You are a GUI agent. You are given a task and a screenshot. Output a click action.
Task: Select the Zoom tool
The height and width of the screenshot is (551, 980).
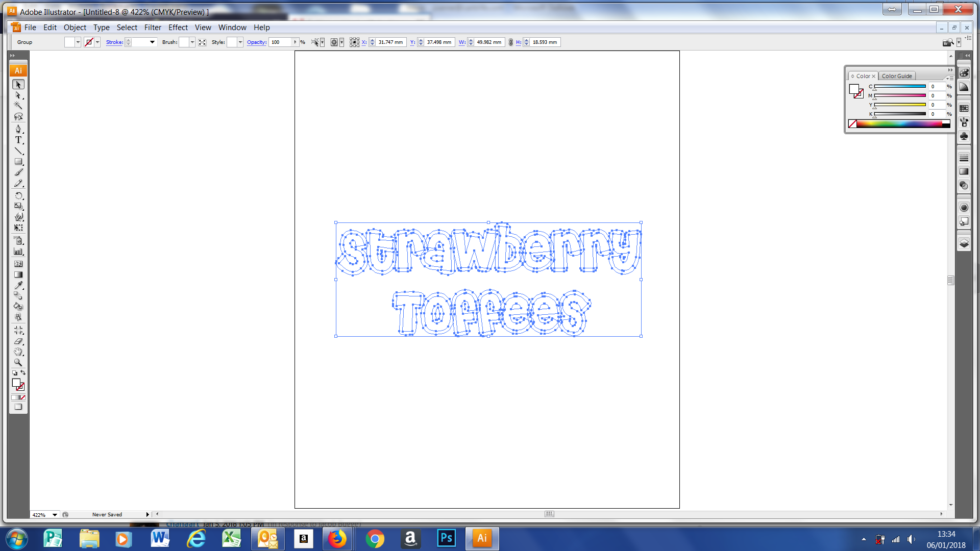coord(18,363)
